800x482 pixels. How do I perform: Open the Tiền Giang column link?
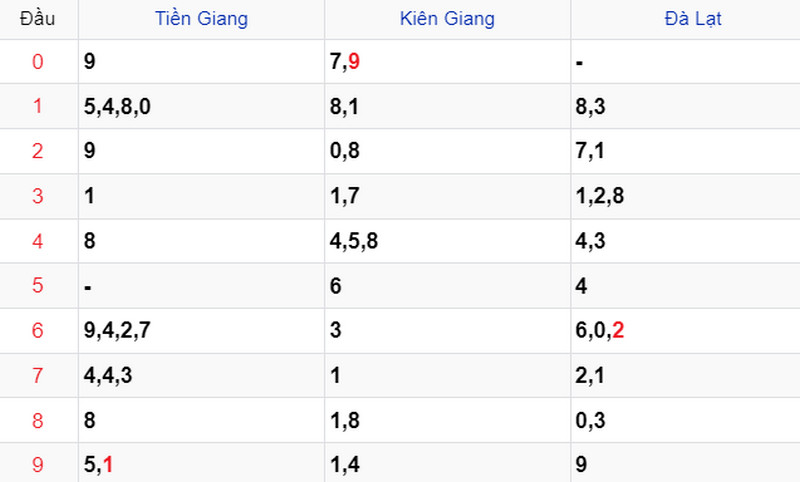202,19
